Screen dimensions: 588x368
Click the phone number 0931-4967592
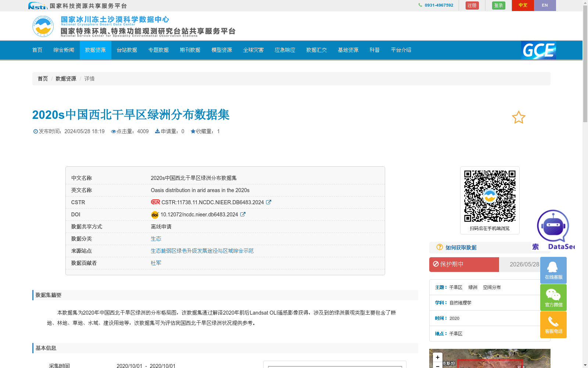click(x=439, y=5)
